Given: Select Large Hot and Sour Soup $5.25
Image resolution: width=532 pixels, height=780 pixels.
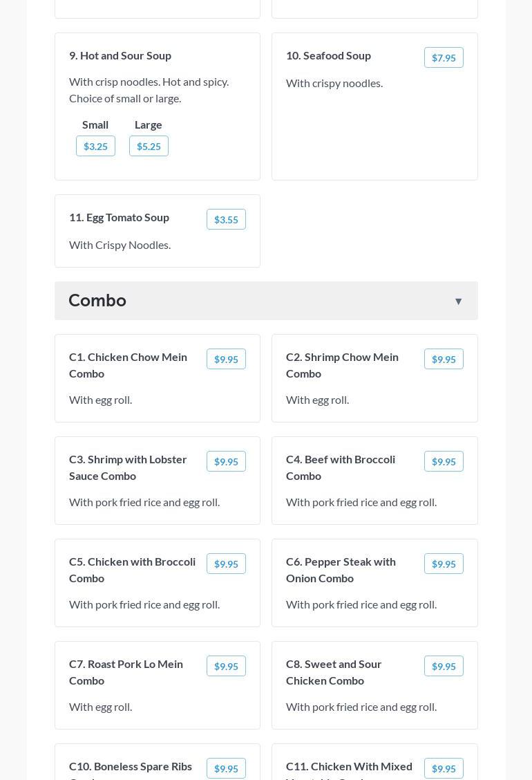Looking at the screenshot, I should click(149, 146).
